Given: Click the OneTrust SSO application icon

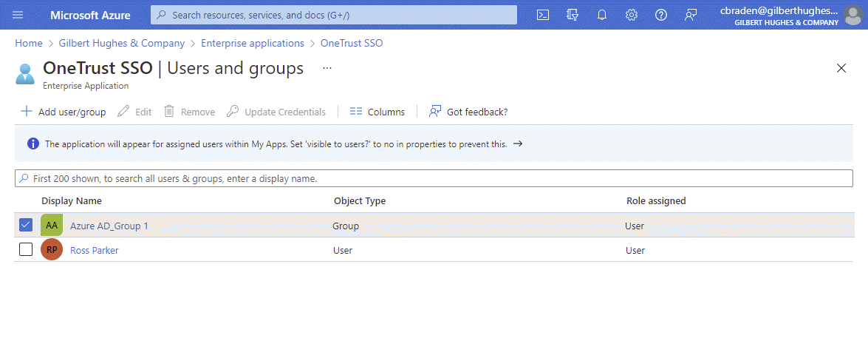Looking at the screenshot, I should pyautogui.click(x=25, y=74).
